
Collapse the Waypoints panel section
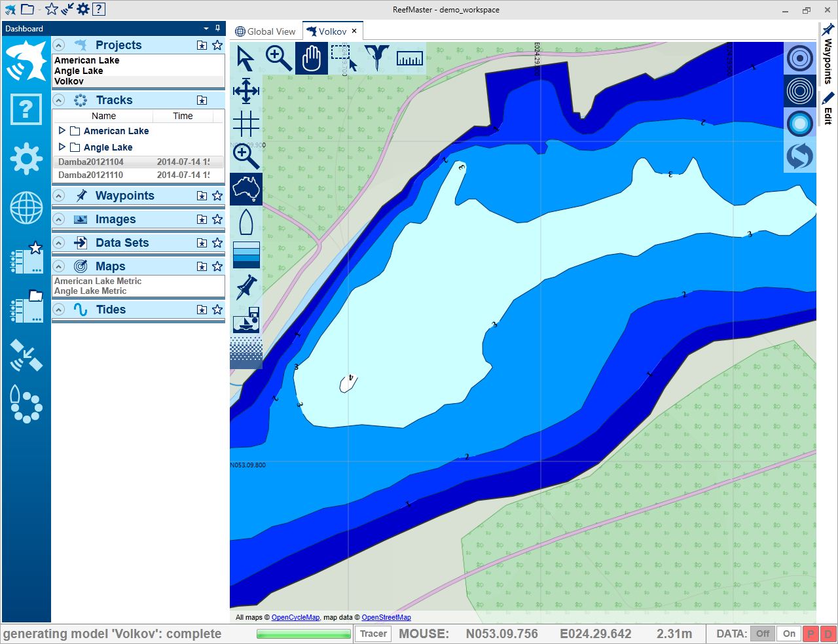tap(59, 196)
